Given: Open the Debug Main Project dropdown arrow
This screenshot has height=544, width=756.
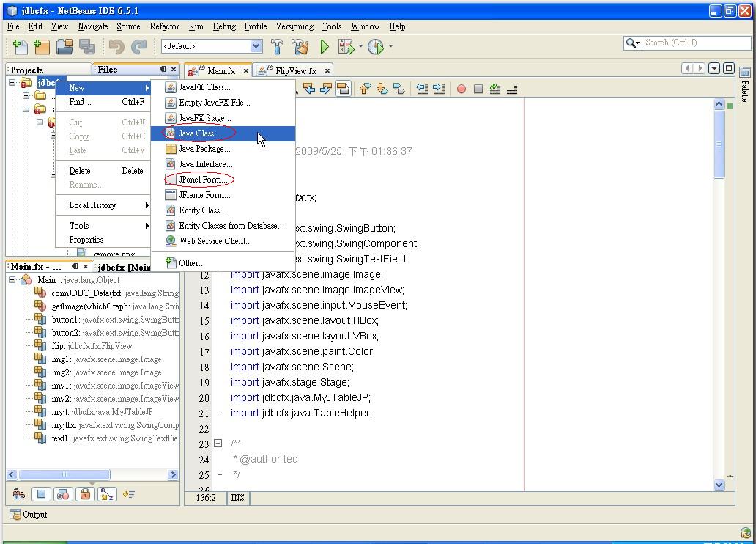Looking at the screenshot, I should [x=360, y=46].
